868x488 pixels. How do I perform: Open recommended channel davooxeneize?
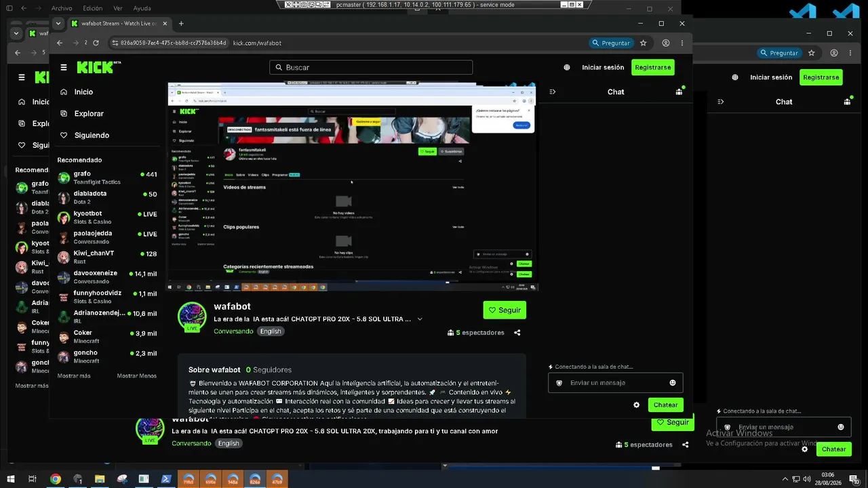click(107, 277)
